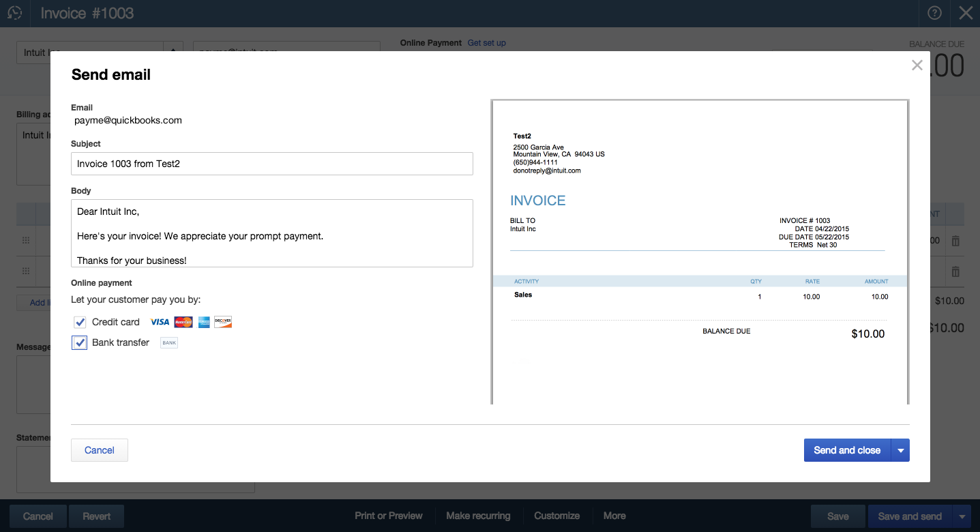Click the Save and send button
Image resolution: width=980 pixels, height=532 pixels.
click(910, 516)
